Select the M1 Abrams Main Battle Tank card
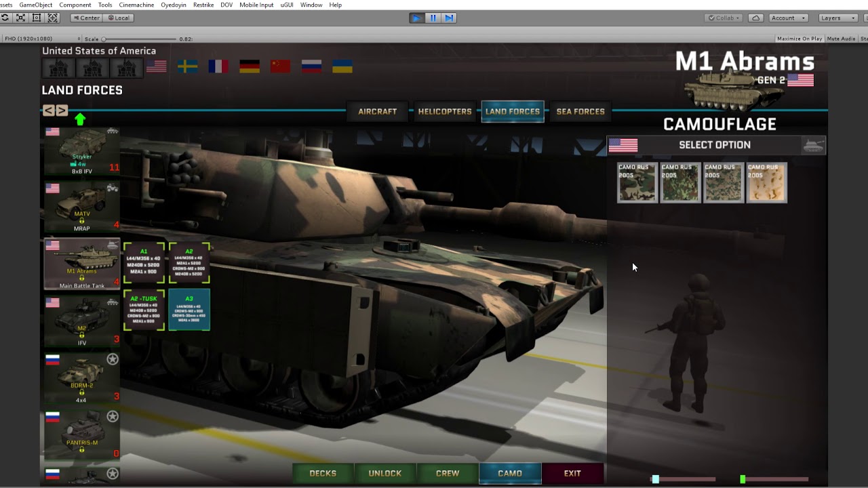 [x=82, y=264]
